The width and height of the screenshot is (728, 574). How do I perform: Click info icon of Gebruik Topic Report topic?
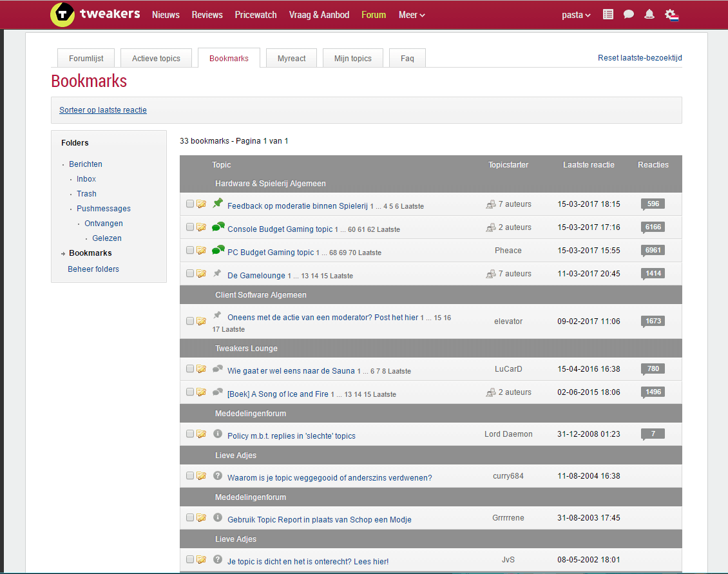(x=218, y=517)
